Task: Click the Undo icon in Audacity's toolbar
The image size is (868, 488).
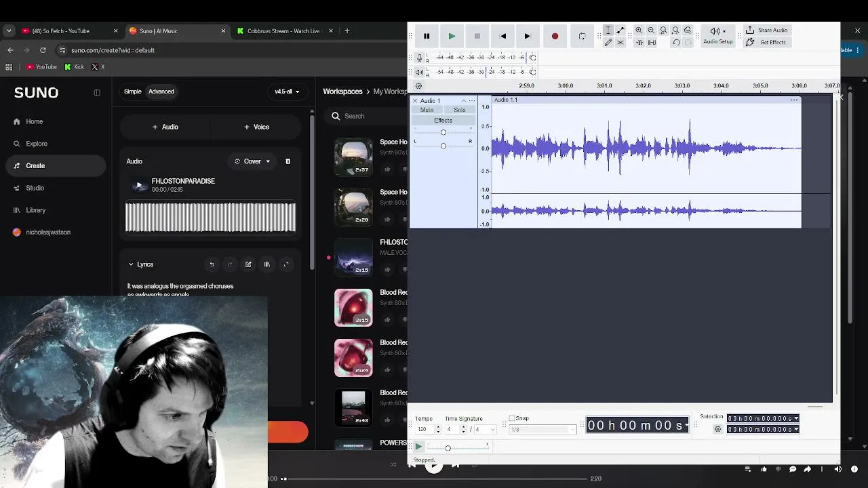Action: (676, 42)
